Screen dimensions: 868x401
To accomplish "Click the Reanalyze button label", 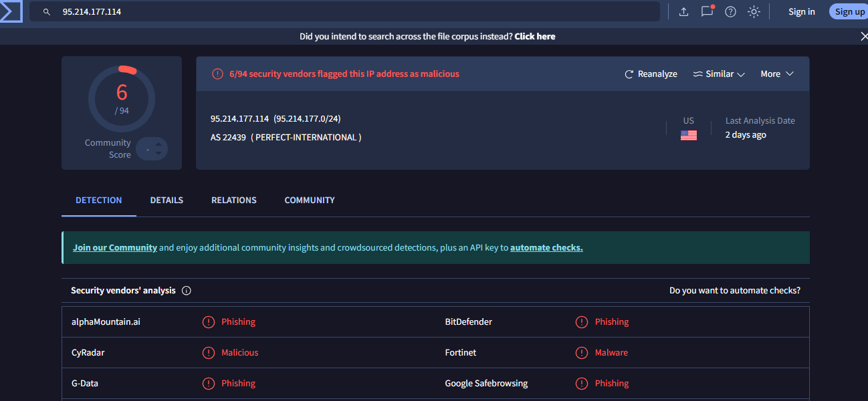I will pyautogui.click(x=657, y=74).
